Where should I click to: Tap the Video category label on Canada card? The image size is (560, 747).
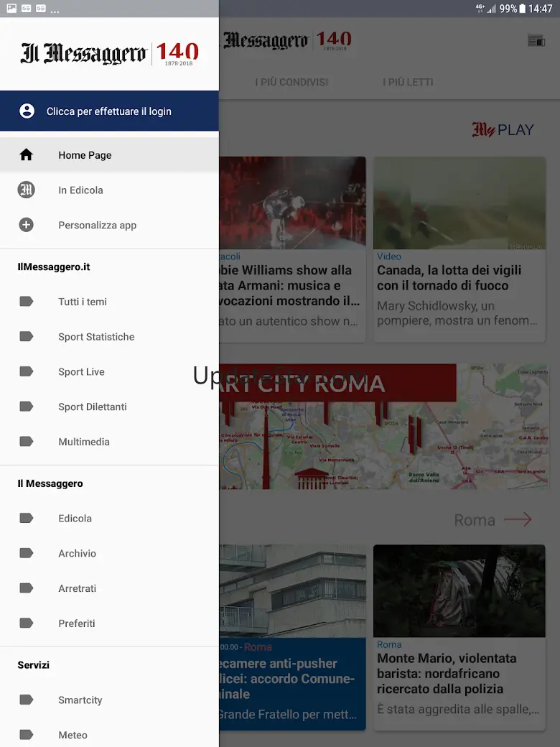(389, 256)
